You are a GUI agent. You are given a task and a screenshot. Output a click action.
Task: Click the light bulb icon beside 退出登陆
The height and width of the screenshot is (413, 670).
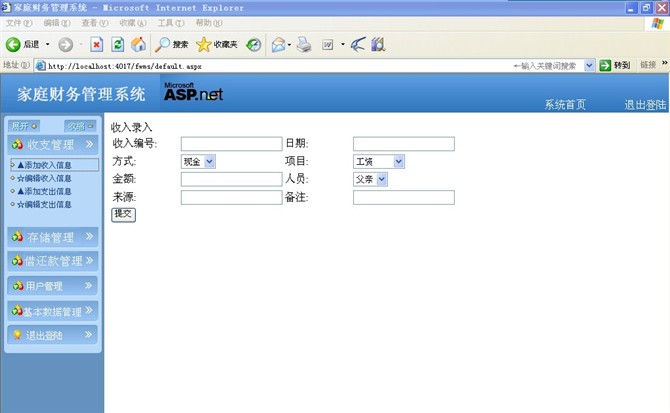point(17,335)
